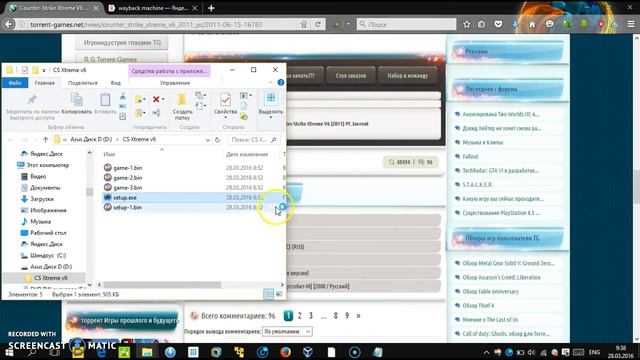Image resolution: width=640 pixels, height=360 pixels.
Task: Click the Firefox home icon
Action: pyautogui.click(x=532, y=24)
